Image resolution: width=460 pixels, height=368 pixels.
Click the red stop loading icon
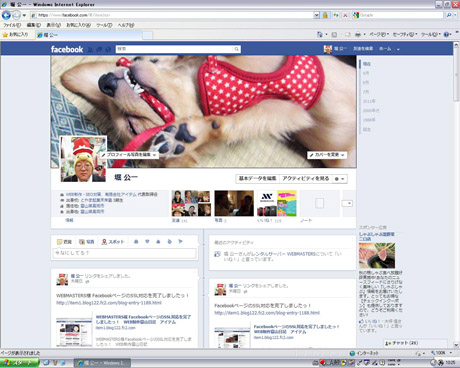345,15
